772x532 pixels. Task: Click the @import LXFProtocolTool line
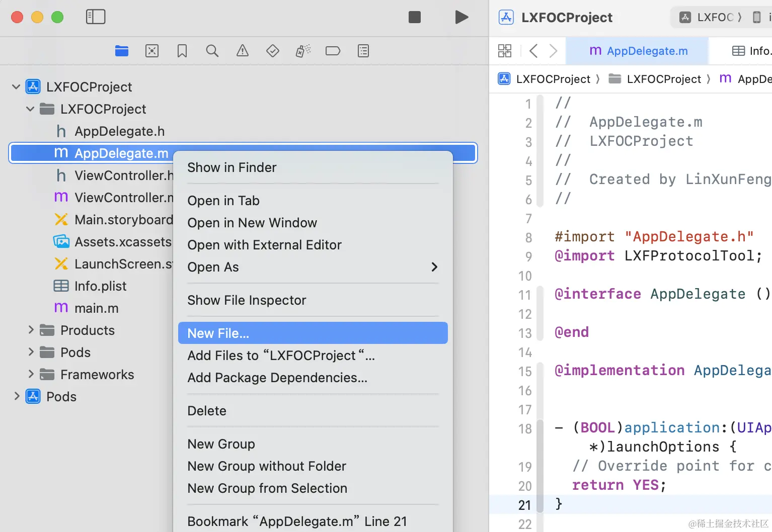click(658, 255)
